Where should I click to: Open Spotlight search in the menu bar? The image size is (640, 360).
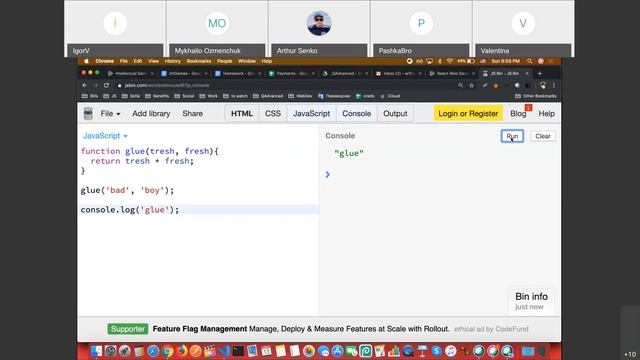[x=529, y=61]
